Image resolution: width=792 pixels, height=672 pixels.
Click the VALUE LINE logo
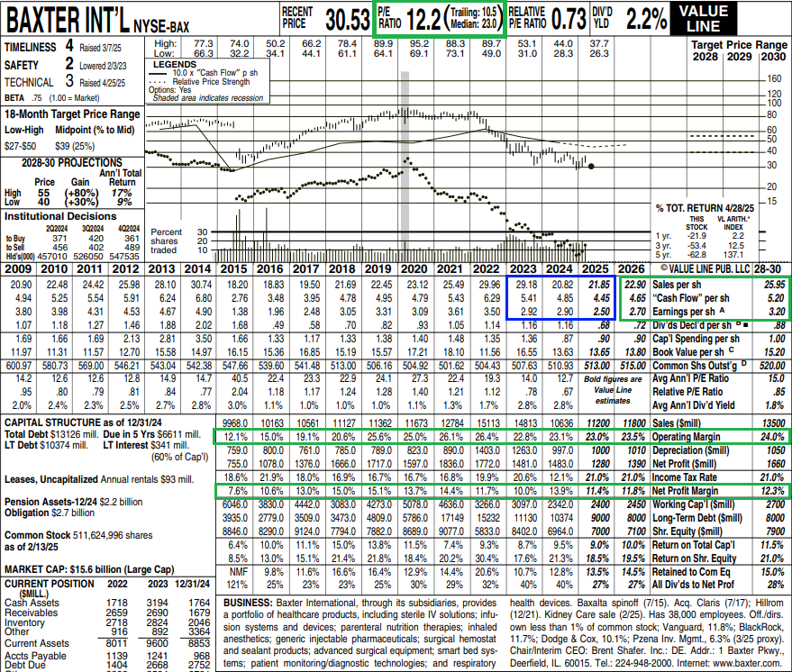click(703, 18)
